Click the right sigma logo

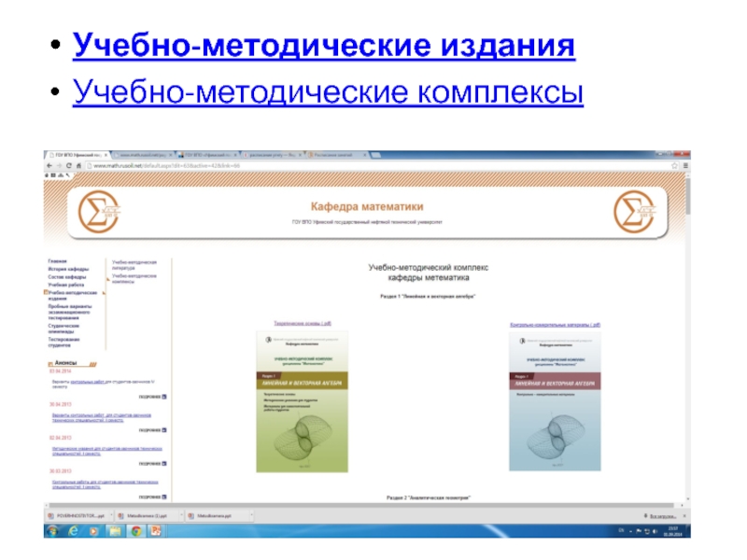tap(637, 213)
